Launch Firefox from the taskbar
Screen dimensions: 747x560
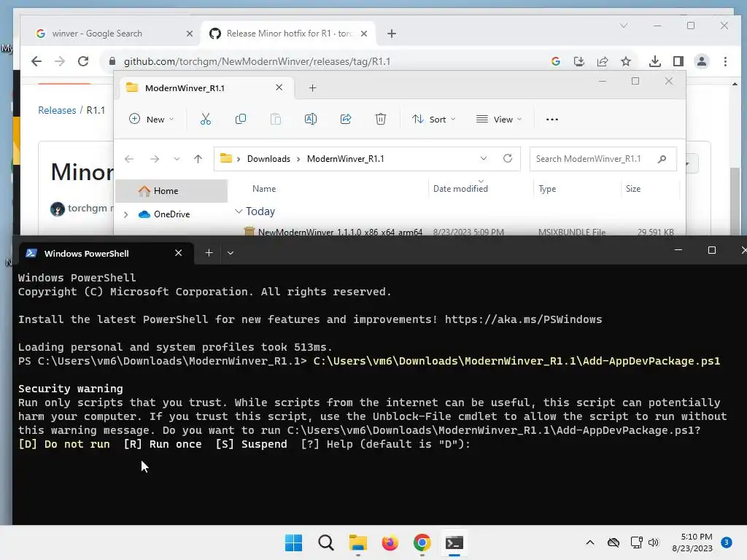(x=390, y=542)
